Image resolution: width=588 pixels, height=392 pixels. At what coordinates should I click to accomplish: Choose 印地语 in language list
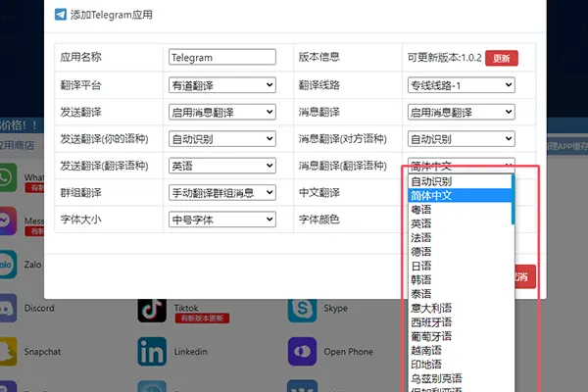[460, 365]
